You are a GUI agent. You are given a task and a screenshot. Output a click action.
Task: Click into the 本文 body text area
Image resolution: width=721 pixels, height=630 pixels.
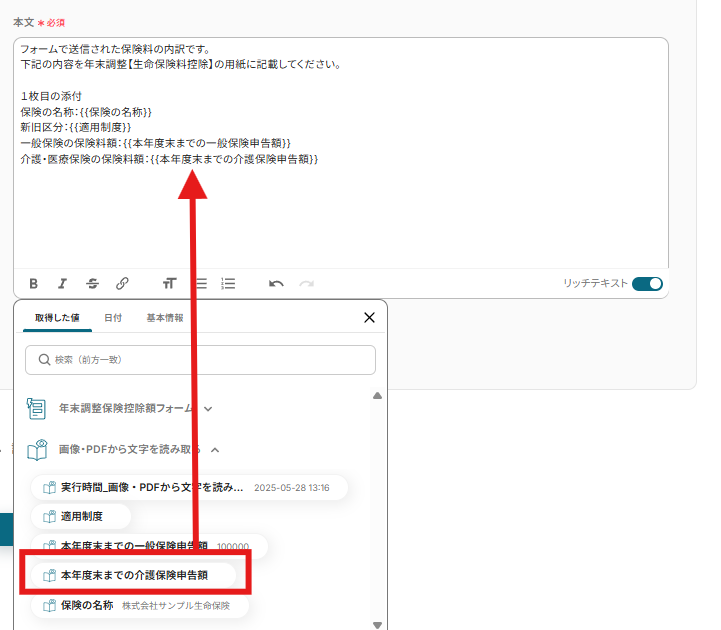point(341,154)
